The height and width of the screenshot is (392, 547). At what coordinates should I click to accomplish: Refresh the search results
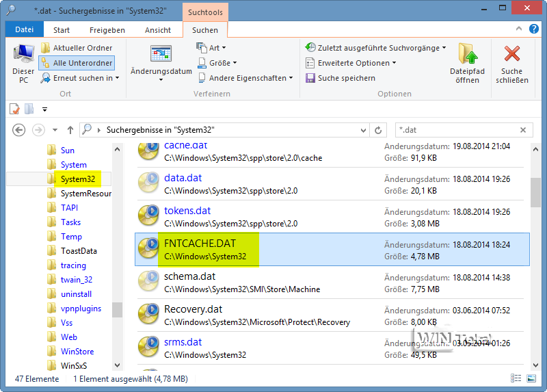pyautogui.click(x=378, y=130)
